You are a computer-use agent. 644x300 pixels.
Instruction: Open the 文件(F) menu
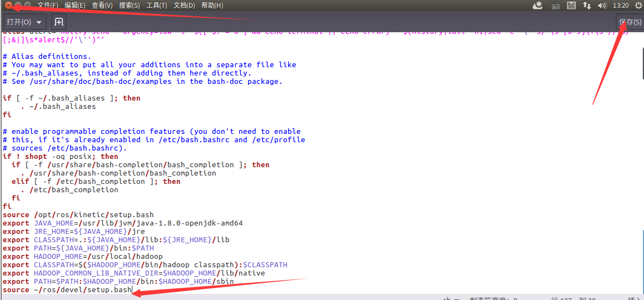tap(48, 6)
